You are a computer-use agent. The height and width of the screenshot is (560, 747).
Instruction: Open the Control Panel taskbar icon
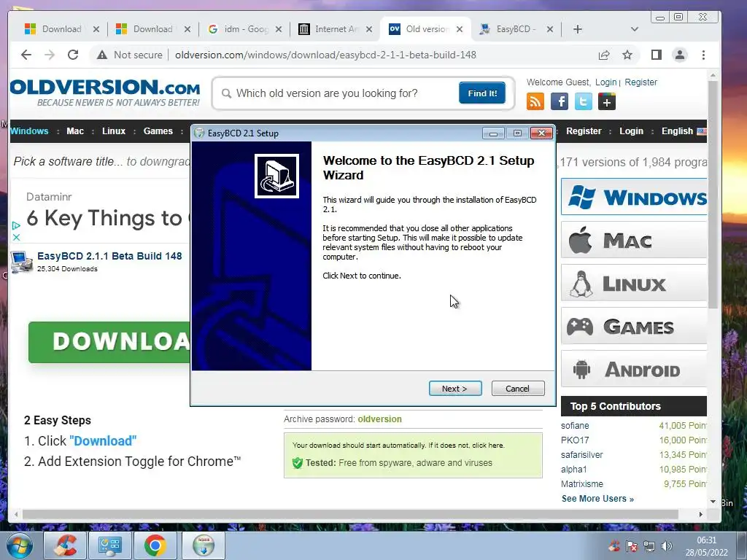[x=110, y=545]
